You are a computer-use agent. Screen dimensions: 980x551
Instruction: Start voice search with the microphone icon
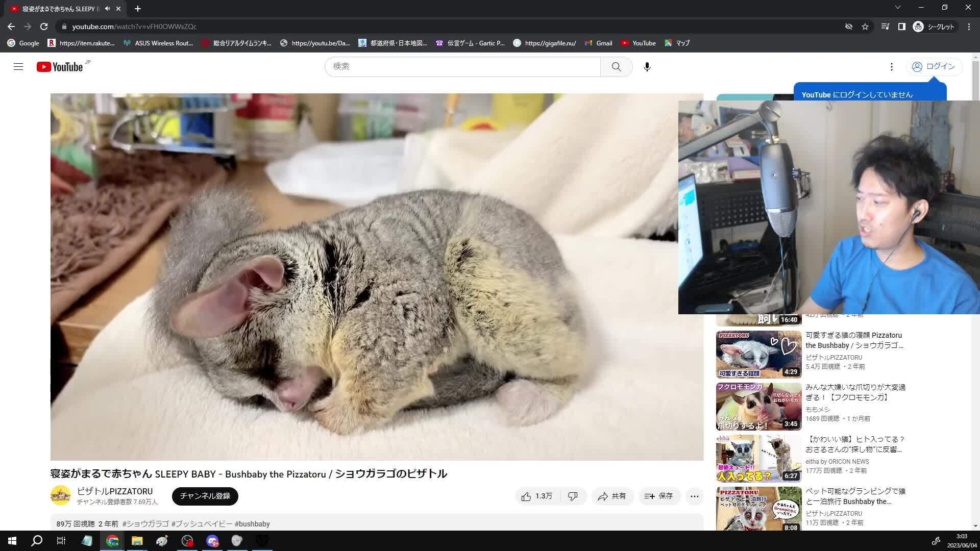pos(647,66)
